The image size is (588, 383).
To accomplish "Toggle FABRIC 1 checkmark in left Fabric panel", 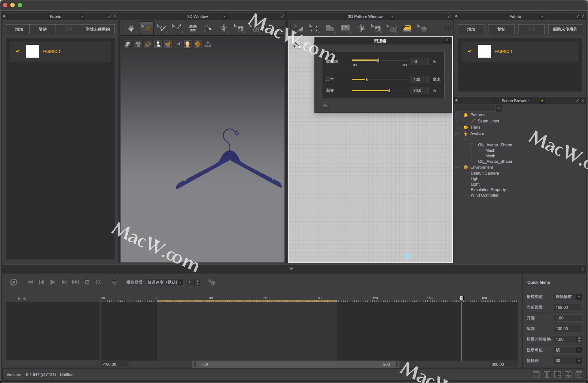I will pyautogui.click(x=18, y=51).
